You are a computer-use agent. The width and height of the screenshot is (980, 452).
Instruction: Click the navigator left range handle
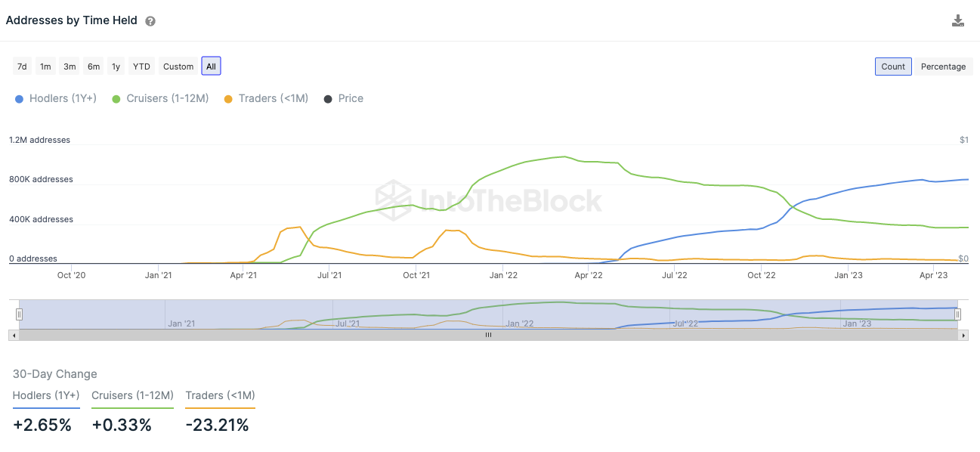pos(20,314)
